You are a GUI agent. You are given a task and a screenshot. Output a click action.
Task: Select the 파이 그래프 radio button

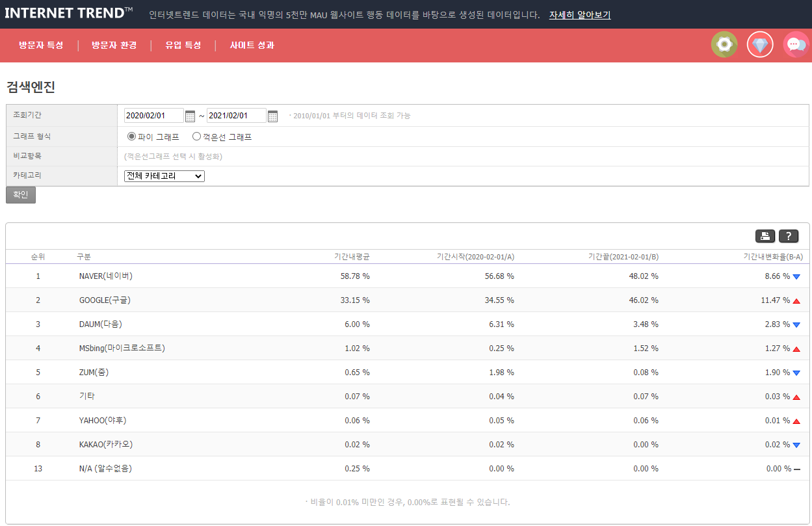(131, 136)
